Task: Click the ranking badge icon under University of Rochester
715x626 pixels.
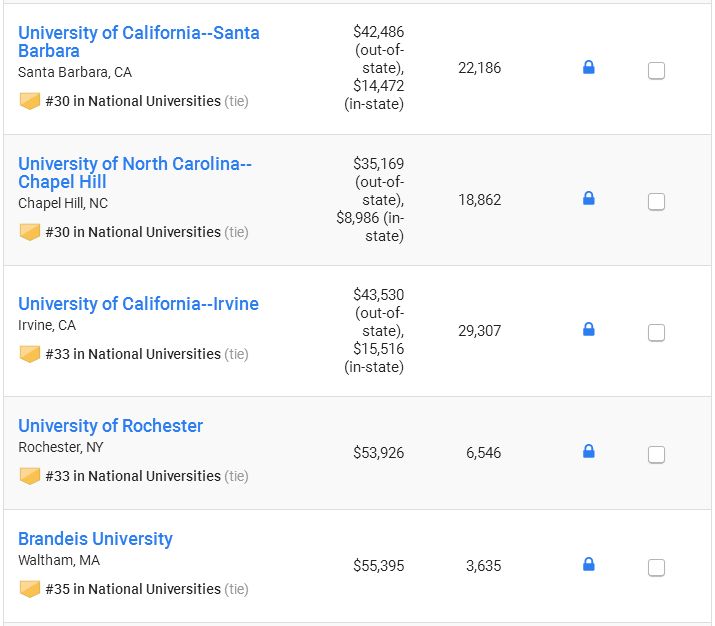Action: [30, 476]
